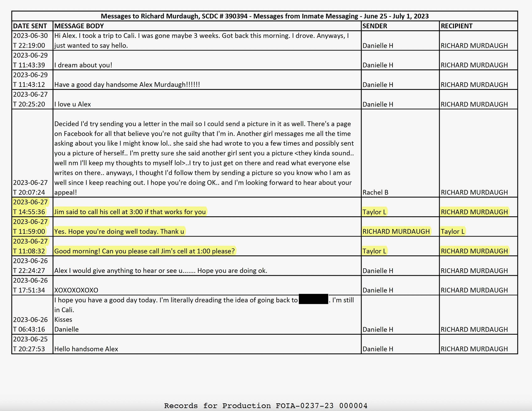Click the SENDER column header

[375, 26]
